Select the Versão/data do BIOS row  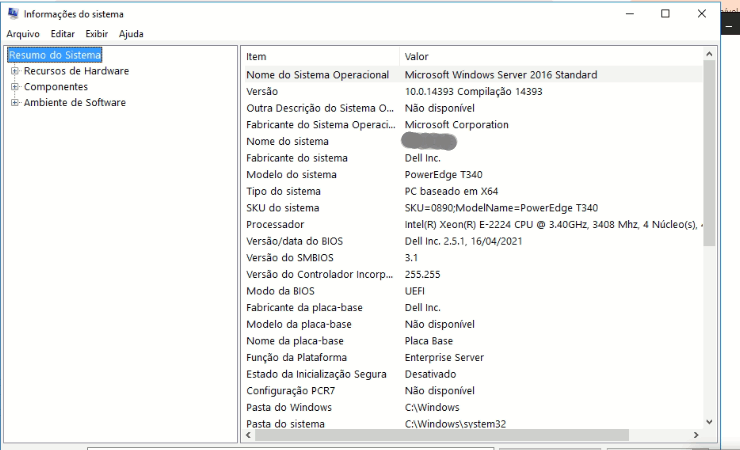(472, 241)
